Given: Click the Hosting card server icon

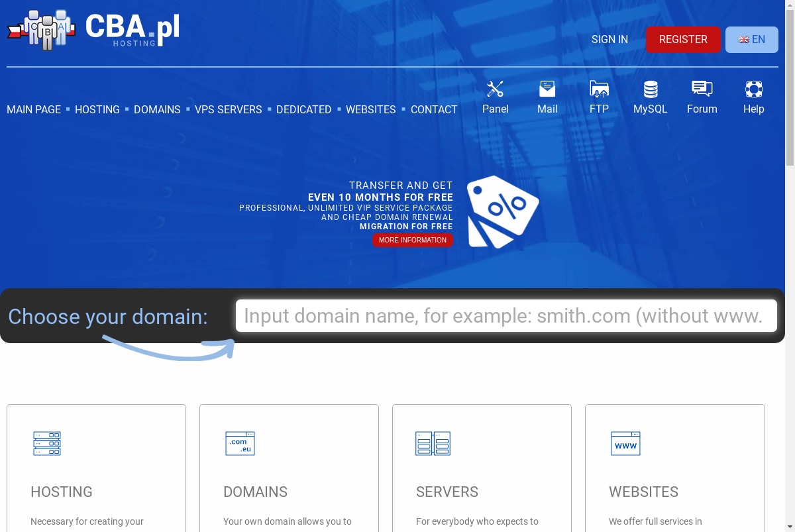Looking at the screenshot, I should pos(47,443).
